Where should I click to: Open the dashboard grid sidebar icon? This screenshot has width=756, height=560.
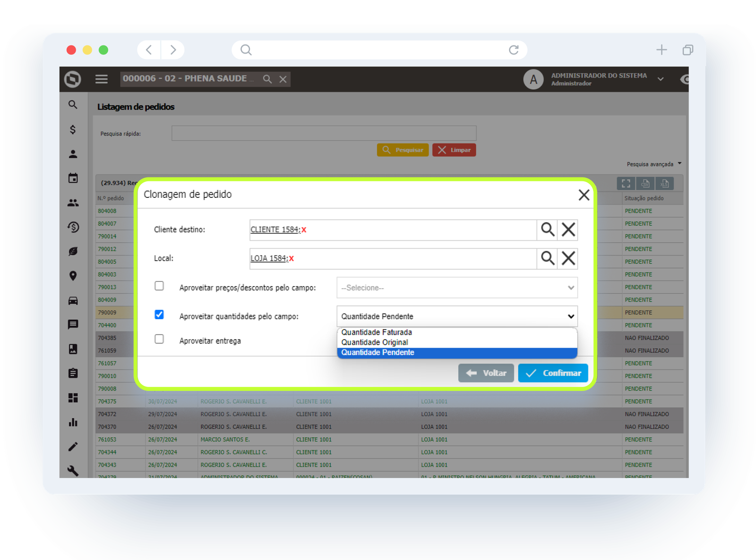point(73,398)
